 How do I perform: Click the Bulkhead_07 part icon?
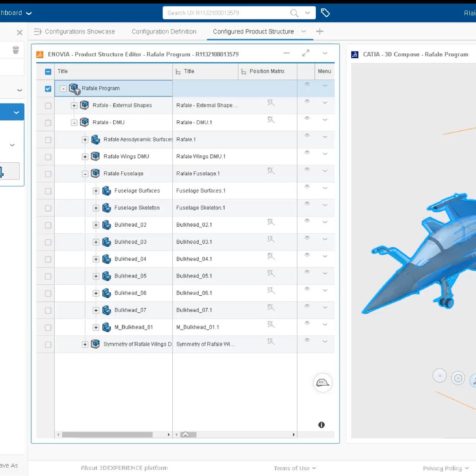point(106,310)
